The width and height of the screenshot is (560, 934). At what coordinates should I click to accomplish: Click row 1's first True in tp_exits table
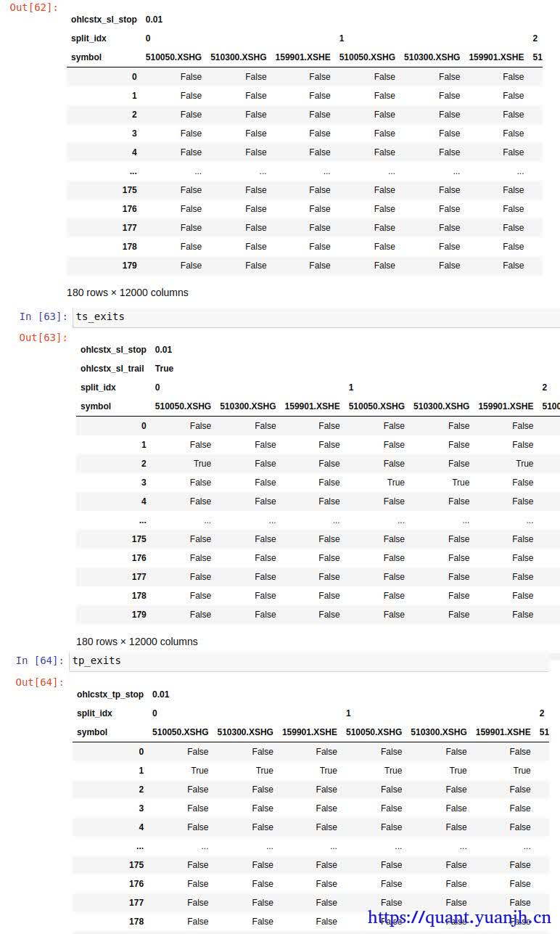pyautogui.click(x=199, y=771)
